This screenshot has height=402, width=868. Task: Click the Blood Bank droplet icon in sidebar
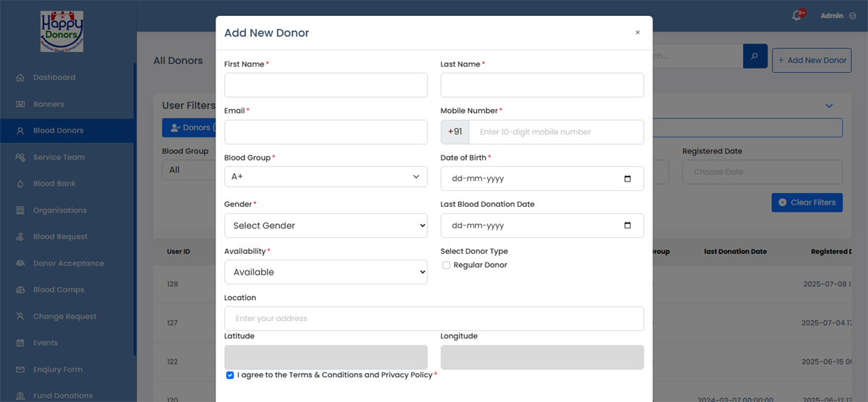(x=20, y=184)
